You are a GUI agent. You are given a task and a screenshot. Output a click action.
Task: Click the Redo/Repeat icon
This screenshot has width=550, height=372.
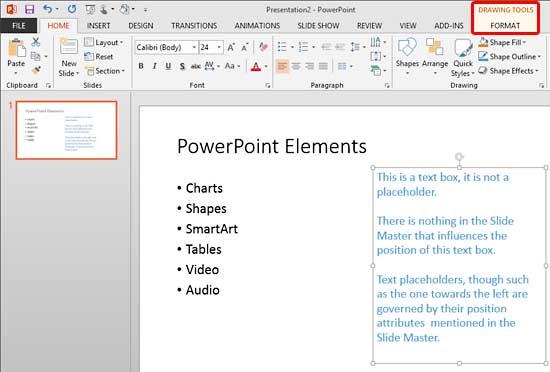[72, 9]
